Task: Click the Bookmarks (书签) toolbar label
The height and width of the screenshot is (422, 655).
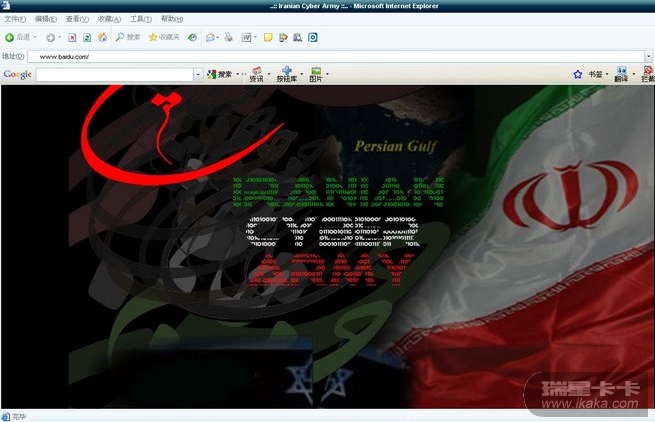Action: coord(595,74)
